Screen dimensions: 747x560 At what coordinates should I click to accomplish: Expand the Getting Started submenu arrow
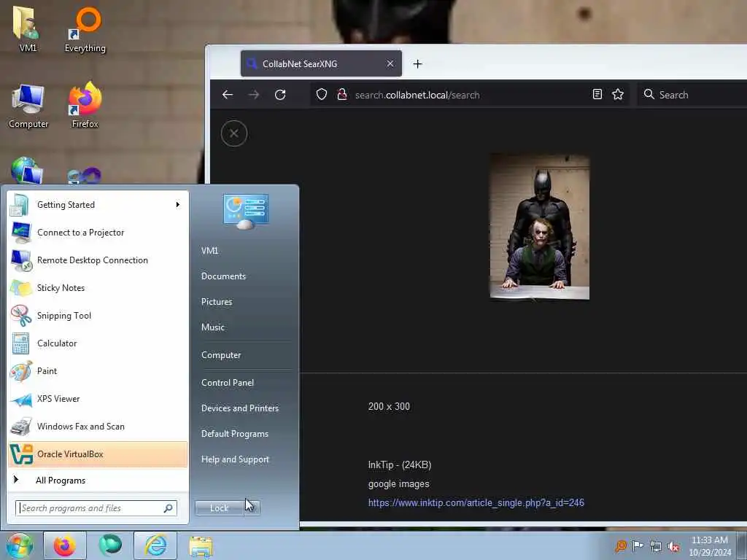178,205
